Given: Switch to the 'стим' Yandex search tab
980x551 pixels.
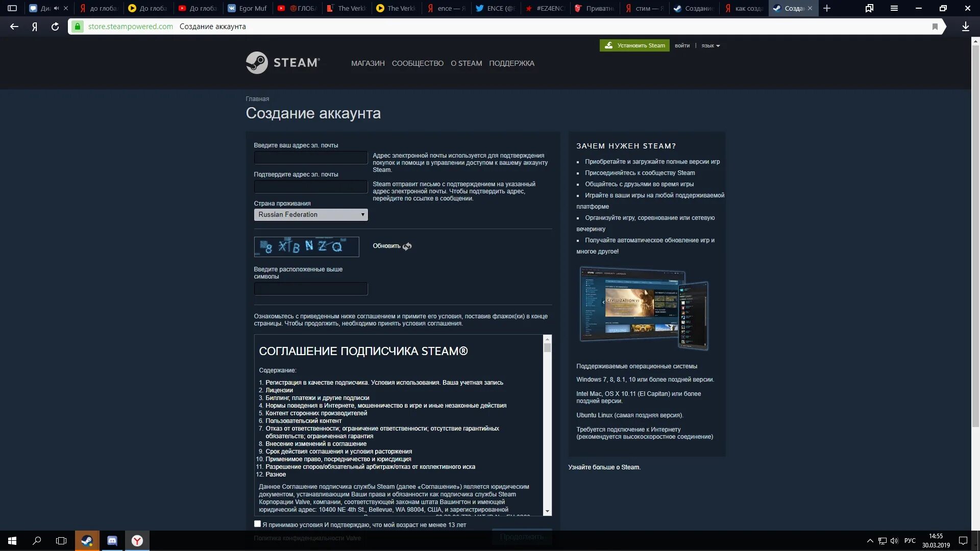Looking at the screenshot, I should click(645, 8).
